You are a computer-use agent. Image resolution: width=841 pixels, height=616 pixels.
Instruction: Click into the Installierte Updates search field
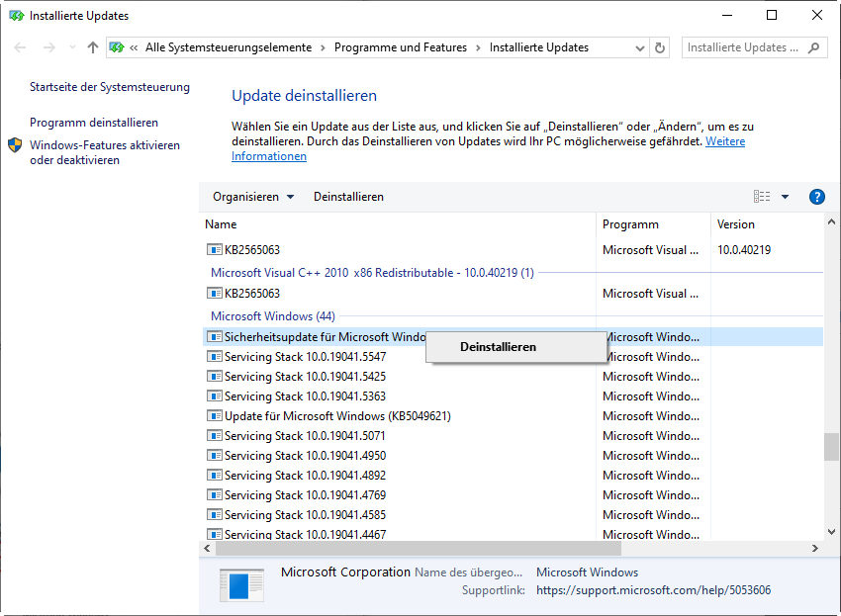pyautogui.click(x=742, y=47)
